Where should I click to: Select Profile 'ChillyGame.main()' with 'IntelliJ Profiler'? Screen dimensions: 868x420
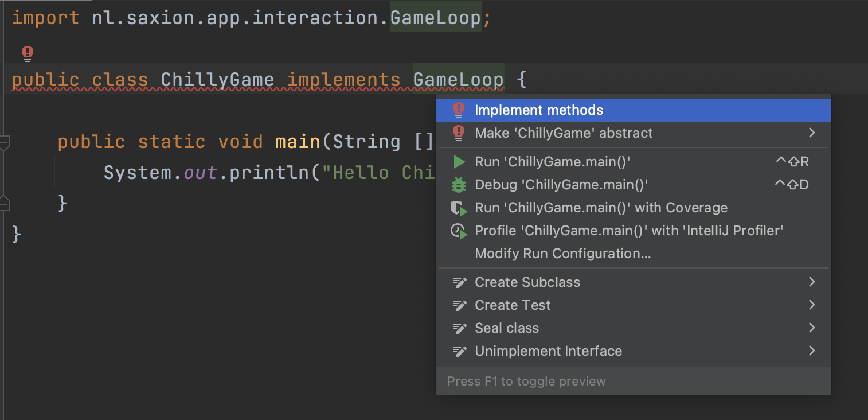pos(633,231)
